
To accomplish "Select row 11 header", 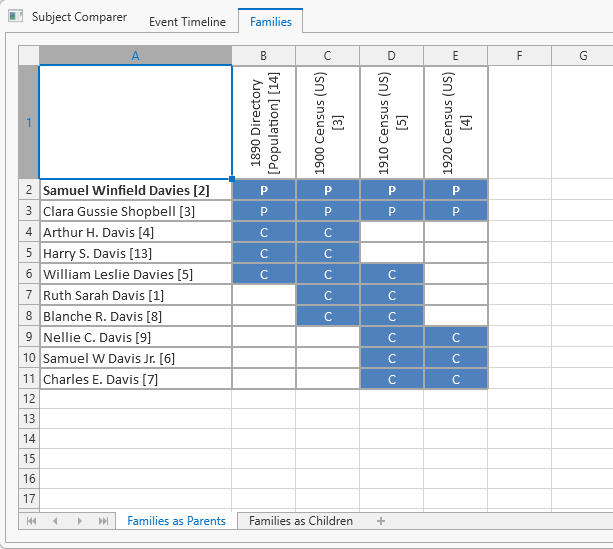I will [28, 379].
